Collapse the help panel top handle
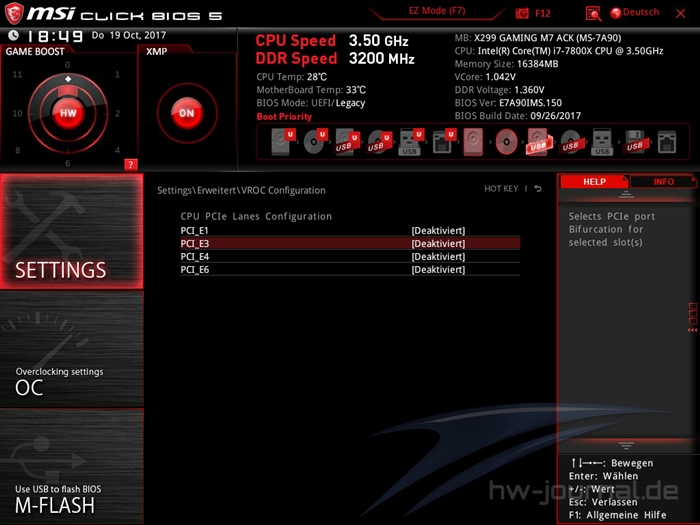This screenshot has width=700, height=525. click(x=626, y=195)
